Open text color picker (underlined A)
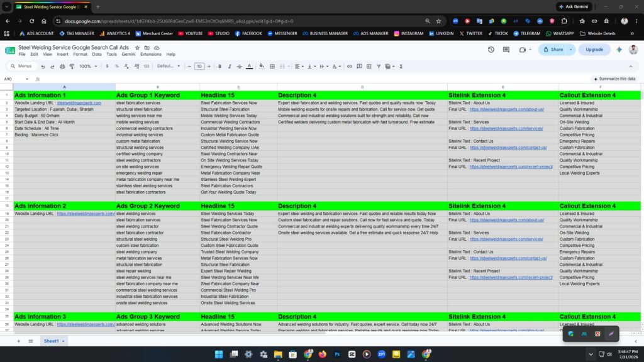This screenshot has height=362, width=644. (249, 66)
